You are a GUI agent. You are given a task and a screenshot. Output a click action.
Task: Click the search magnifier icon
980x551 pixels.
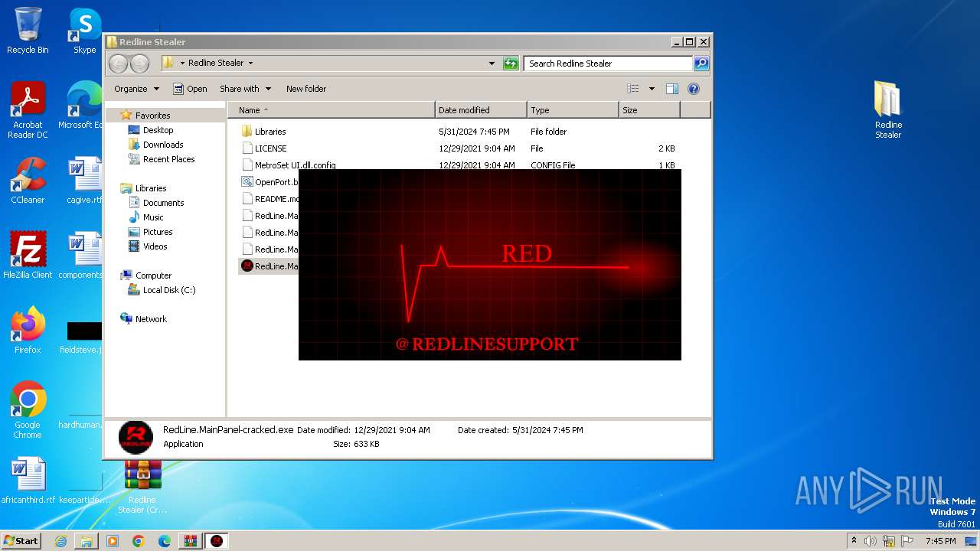pyautogui.click(x=701, y=64)
